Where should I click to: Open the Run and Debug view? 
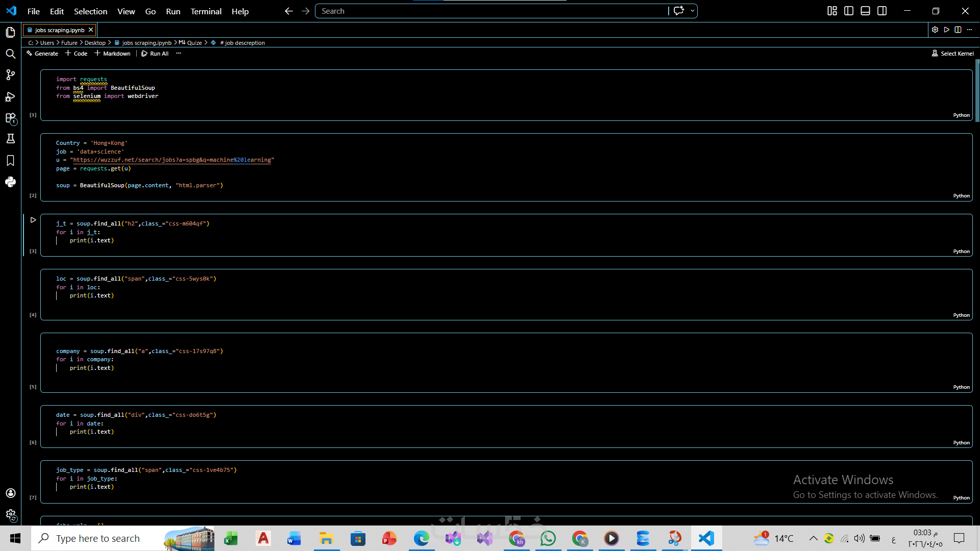point(10,96)
